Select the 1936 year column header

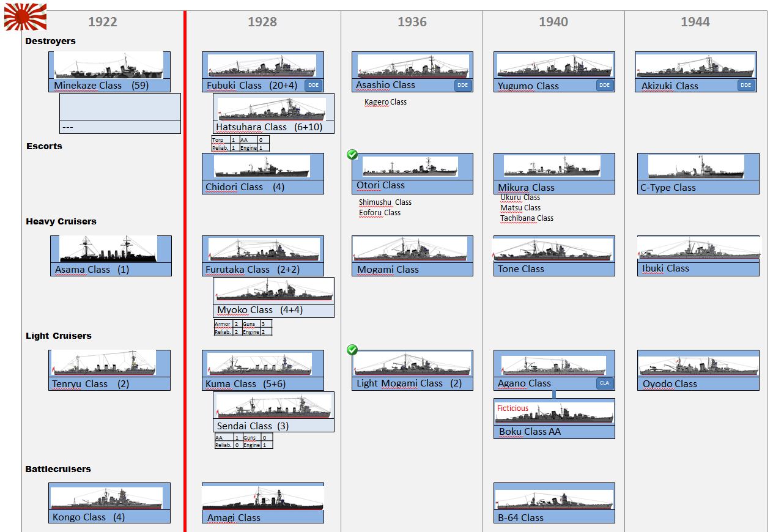[412, 22]
